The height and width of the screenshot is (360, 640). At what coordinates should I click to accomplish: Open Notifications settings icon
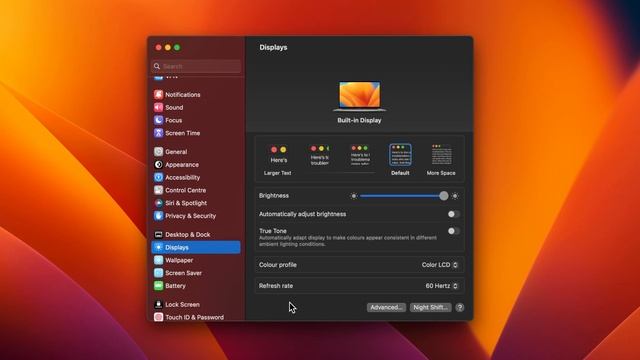coord(158,95)
